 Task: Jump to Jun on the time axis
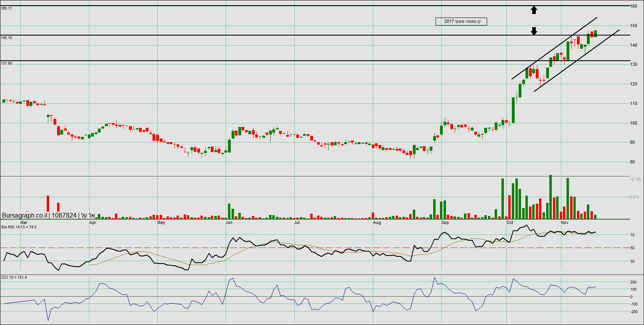229,223
